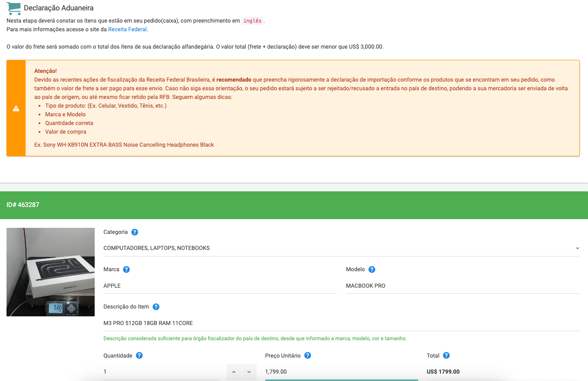Click the Valor de compra bullet
588x381 pixels.
(66, 132)
